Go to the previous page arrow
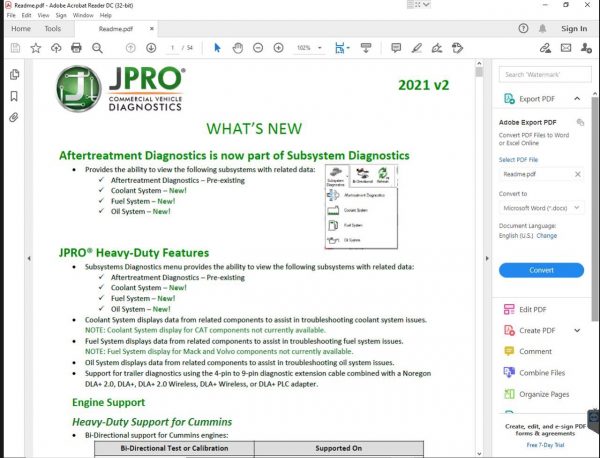The height and width of the screenshot is (458, 600). pos(130,48)
